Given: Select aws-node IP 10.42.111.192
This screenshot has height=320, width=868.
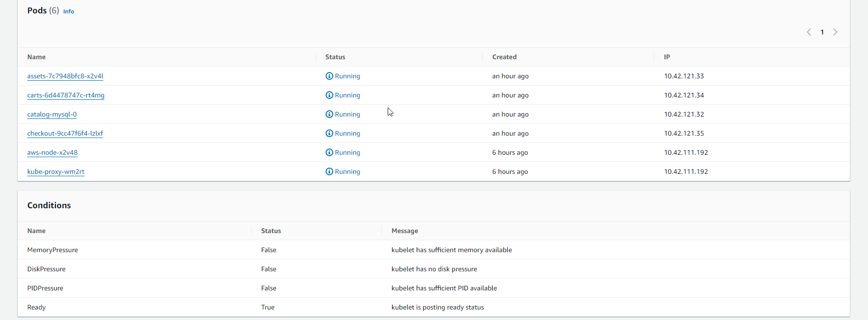Looking at the screenshot, I should coord(686,152).
